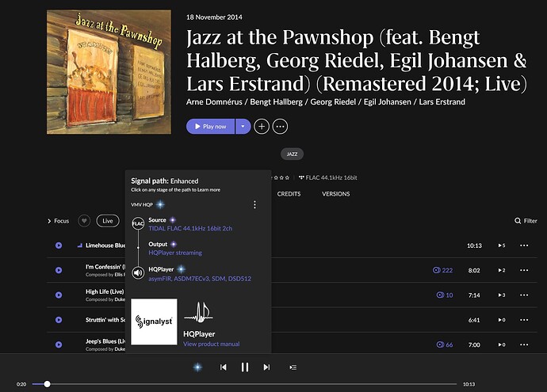Click play count 3 on High Life
The image size is (547, 392).
click(501, 295)
